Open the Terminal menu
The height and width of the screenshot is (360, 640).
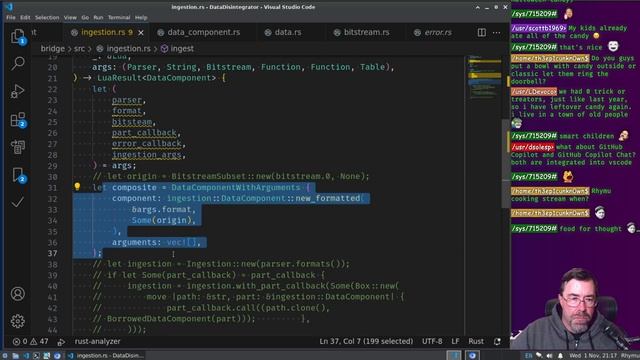pyautogui.click(x=119, y=18)
